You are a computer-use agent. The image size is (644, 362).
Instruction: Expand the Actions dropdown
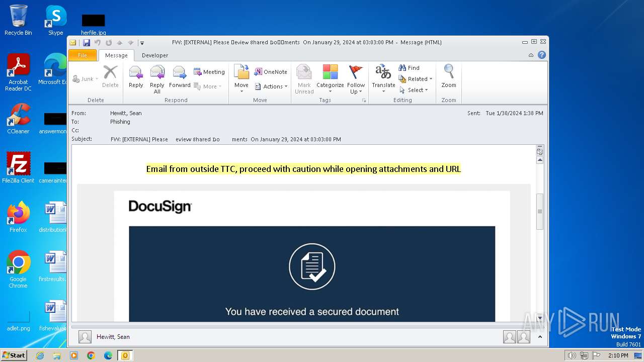click(x=271, y=86)
